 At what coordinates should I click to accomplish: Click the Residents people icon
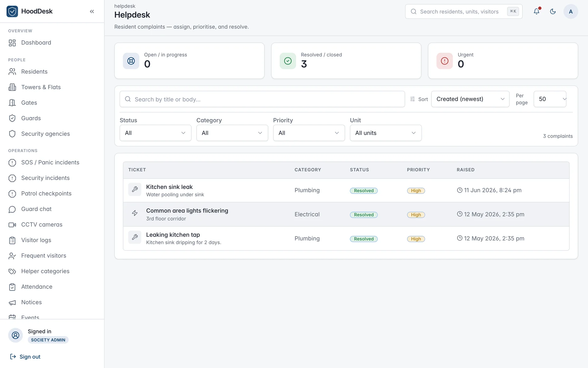pyautogui.click(x=12, y=72)
